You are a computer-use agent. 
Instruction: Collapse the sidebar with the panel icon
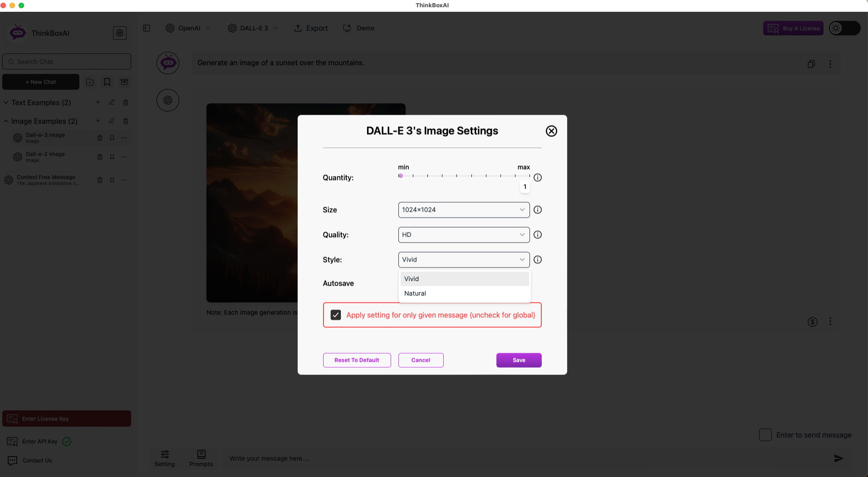[x=147, y=28]
